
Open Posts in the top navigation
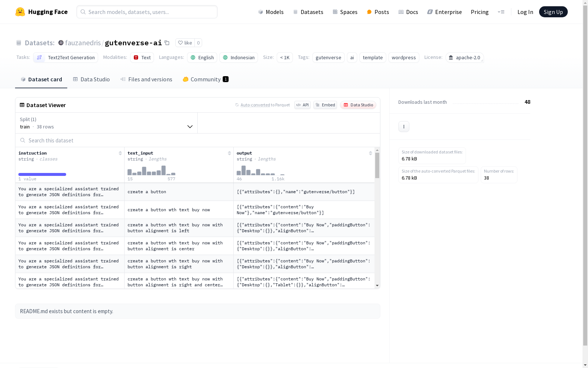tap(378, 12)
